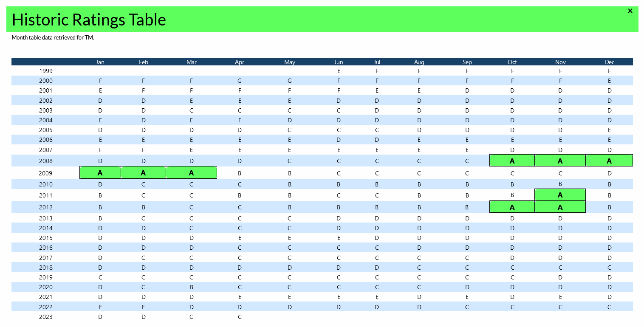This screenshot has width=644, height=327.
Task: Select the A rating for March 2009
Action: pyautogui.click(x=192, y=173)
